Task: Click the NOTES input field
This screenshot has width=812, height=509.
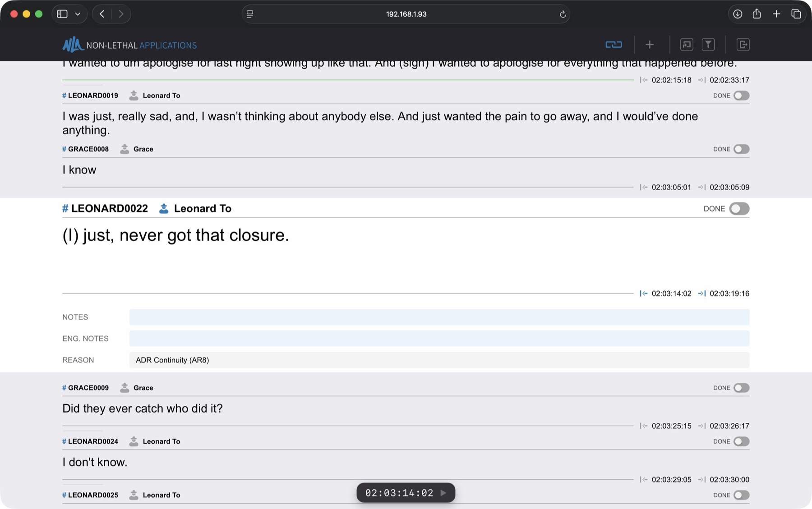Action: pos(439,317)
